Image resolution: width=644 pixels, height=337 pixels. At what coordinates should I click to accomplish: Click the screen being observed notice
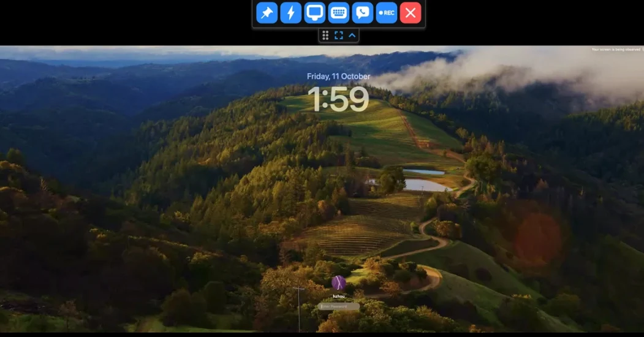click(617, 50)
